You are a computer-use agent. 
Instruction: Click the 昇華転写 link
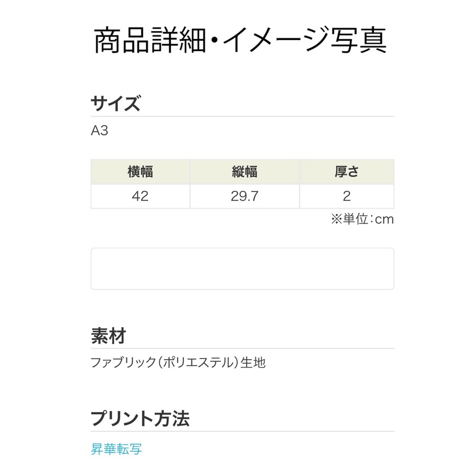tap(116, 450)
